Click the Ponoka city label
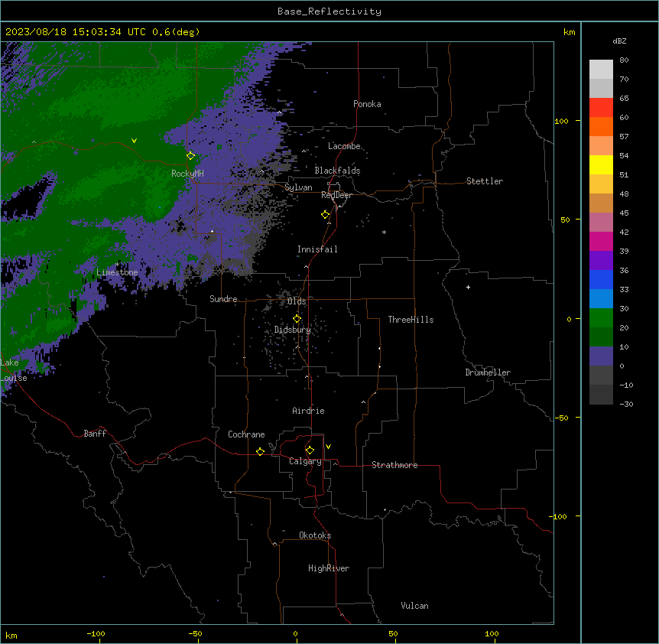This screenshot has width=659, height=644. pyautogui.click(x=367, y=104)
